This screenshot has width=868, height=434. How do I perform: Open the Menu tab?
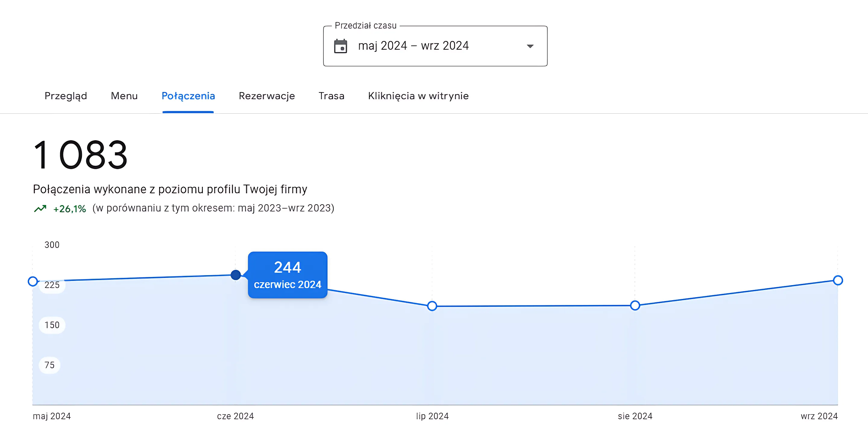tap(124, 96)
